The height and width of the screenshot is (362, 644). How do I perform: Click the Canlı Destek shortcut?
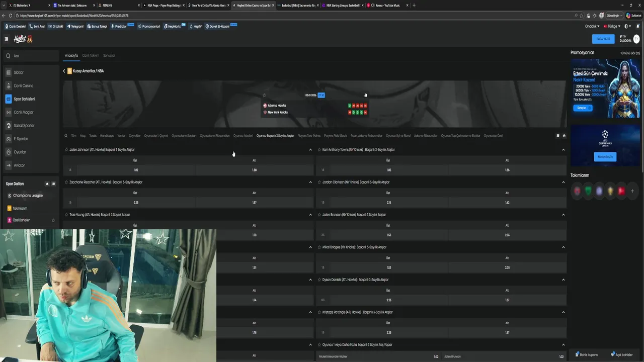[x=15, y=26]
